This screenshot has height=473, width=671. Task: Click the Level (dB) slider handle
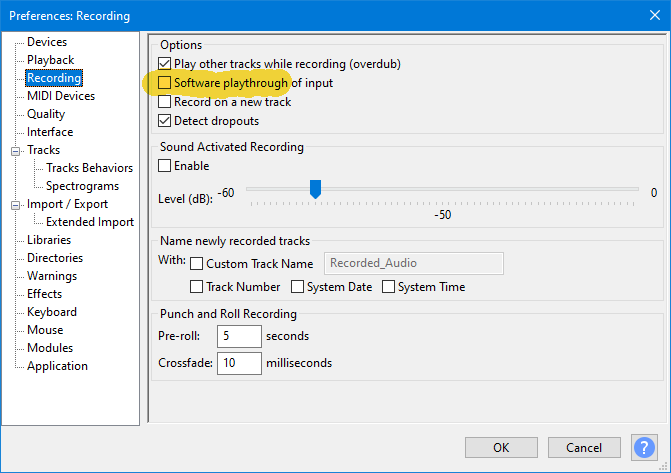pyautogui.click(x=315, y=189)
